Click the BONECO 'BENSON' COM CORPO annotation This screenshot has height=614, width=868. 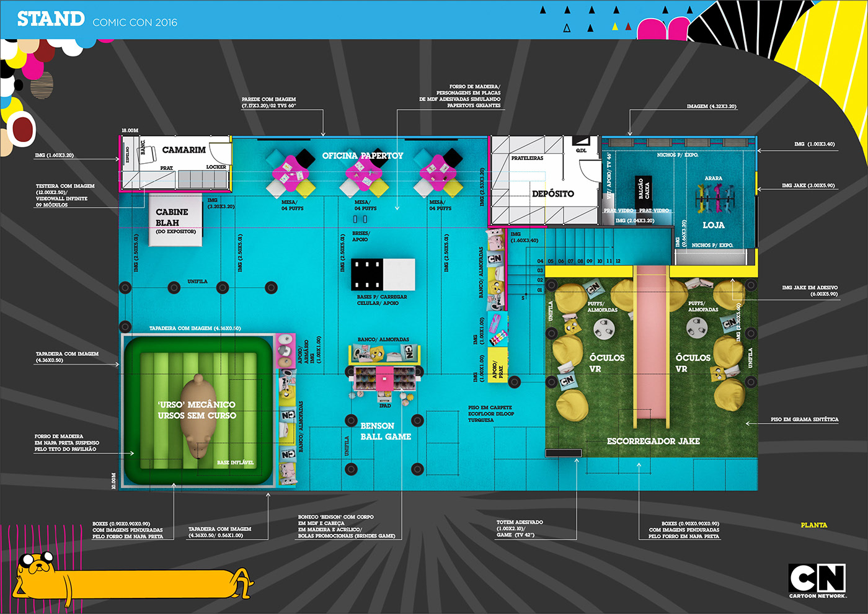pos(347,527)
